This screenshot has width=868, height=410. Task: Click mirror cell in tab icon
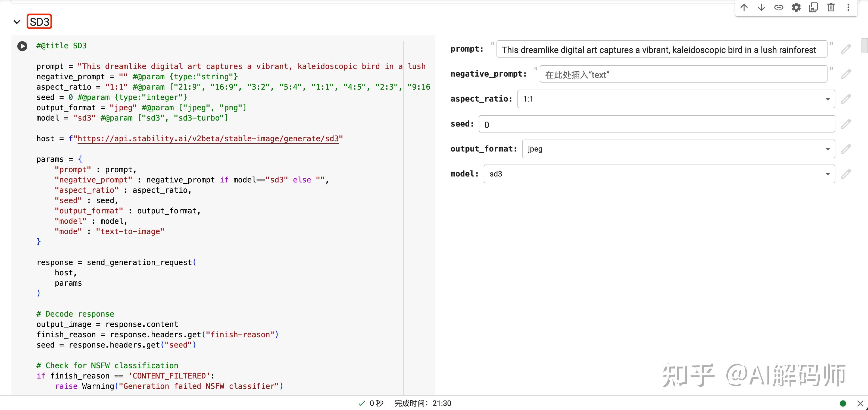pyautogui.click(x=813, y=7)
